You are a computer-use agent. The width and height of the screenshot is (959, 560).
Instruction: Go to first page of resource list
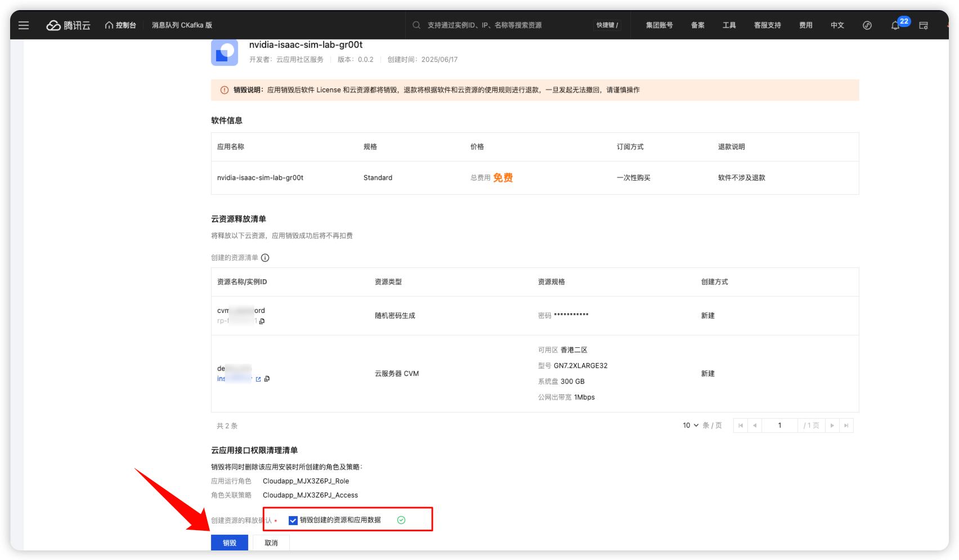[x=741, y=425]
